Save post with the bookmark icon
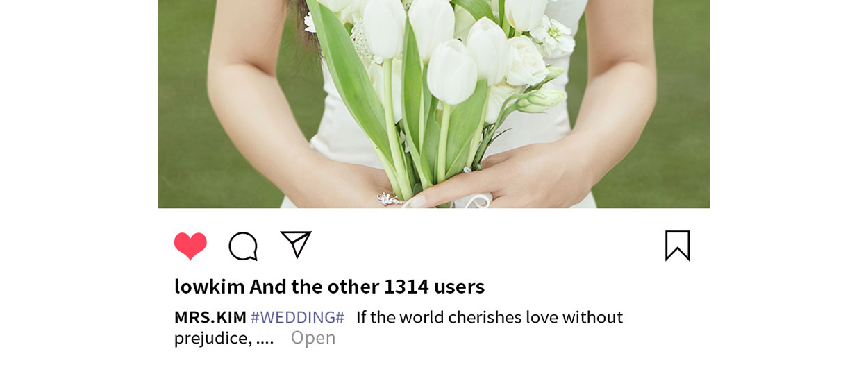868x390 pixels. [677, 246]
